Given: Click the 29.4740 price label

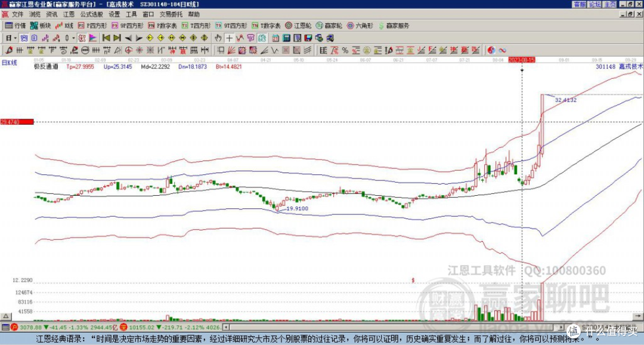Looking at the screenshot, I should tap(17, 122).
